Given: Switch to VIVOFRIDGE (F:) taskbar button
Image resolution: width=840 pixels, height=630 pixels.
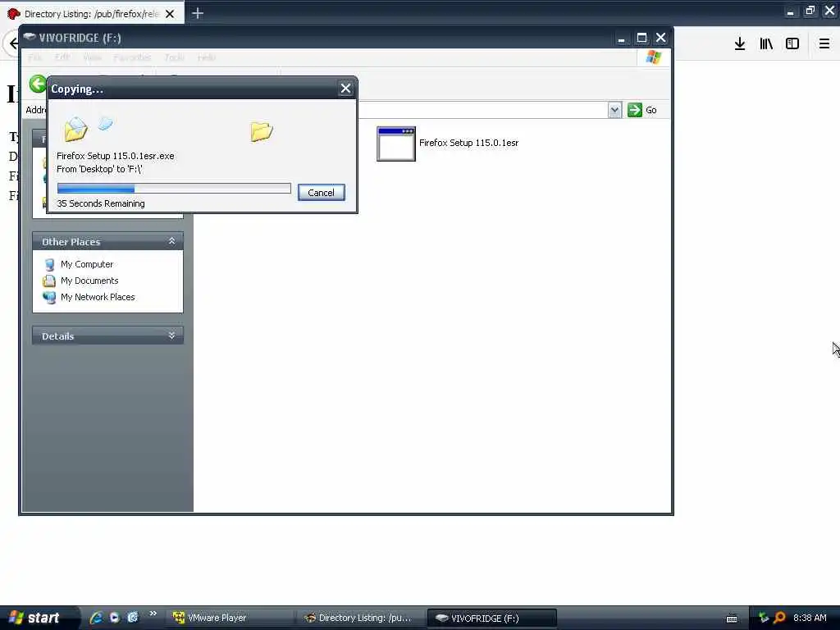Looking at the screenshot, I should click(491, 618).
